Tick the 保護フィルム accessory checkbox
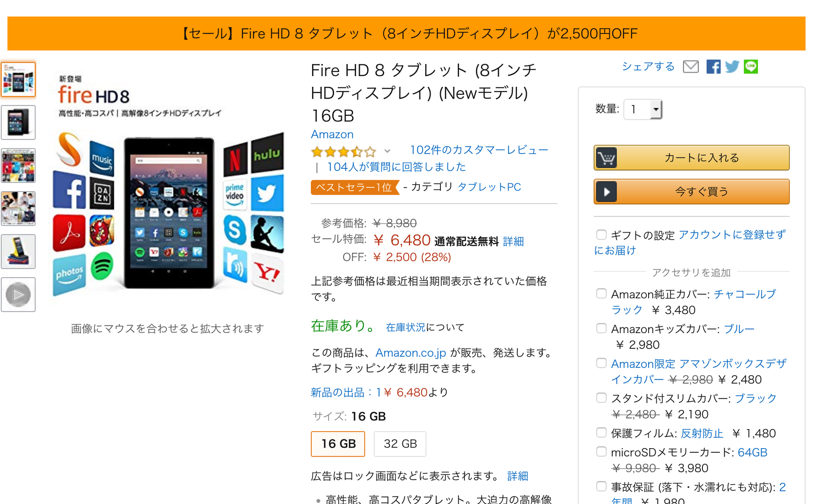813x504 pixels. tap(601, 432)
